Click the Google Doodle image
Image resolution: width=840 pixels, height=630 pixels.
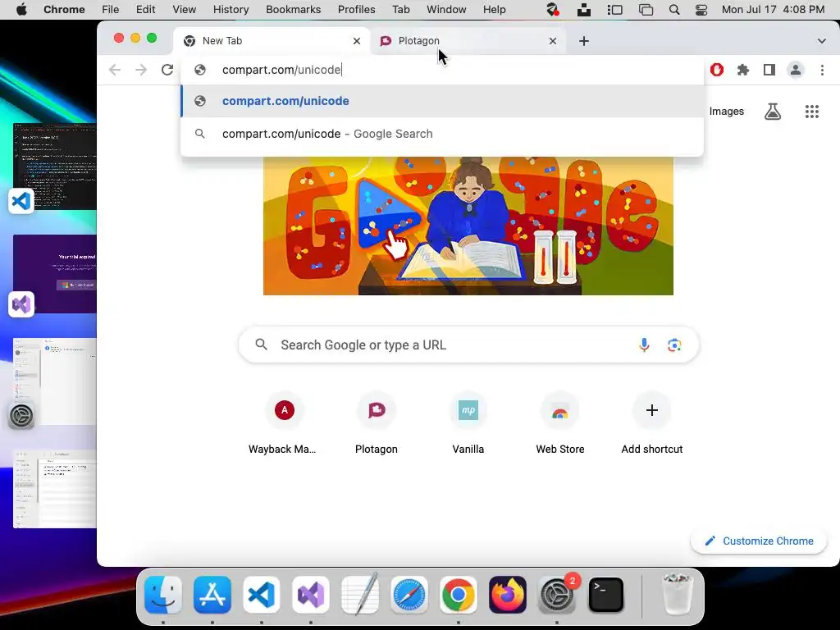tap(468, 226)
